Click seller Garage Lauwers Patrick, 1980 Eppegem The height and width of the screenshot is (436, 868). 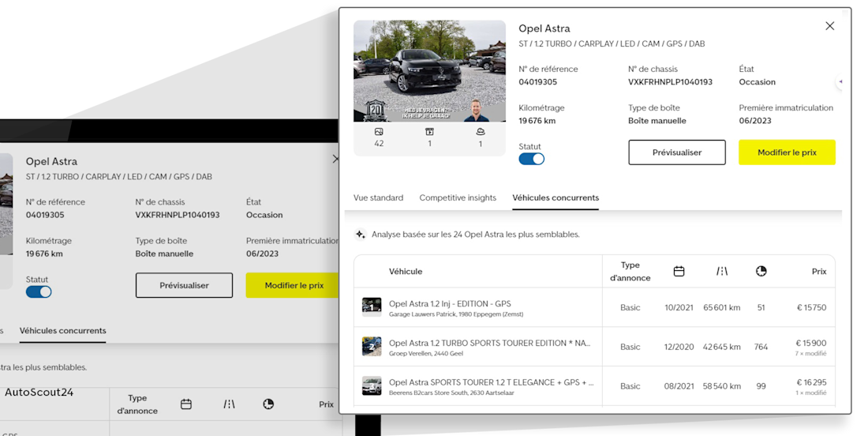coord(456,314)
